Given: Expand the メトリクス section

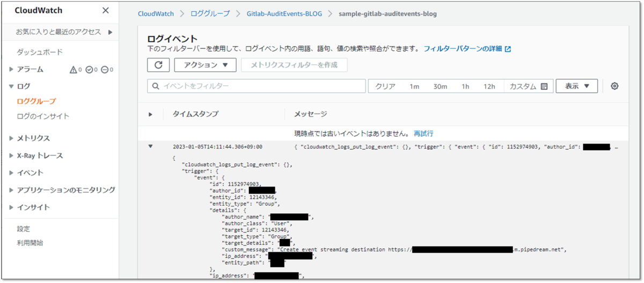Looking at the screenshot, I should [12, 138].
